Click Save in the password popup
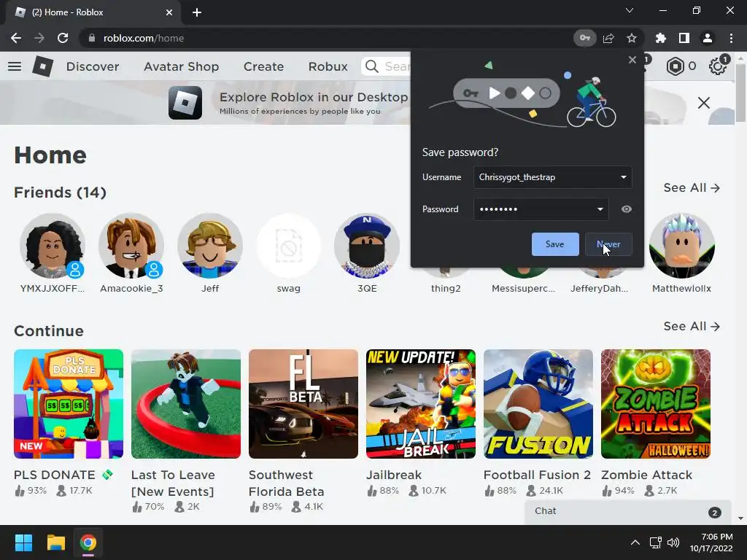This screenshot has width=747, height=560. pos(555,244)
